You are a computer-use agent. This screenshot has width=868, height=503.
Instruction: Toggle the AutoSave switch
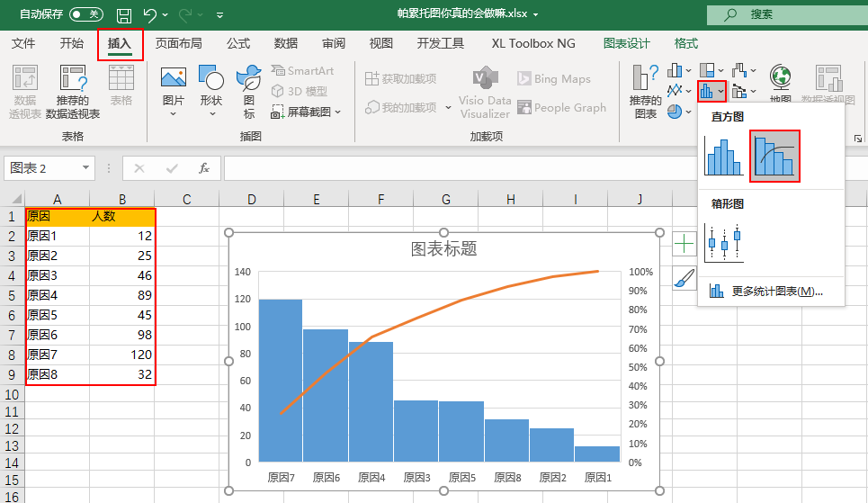pos(85,14)
